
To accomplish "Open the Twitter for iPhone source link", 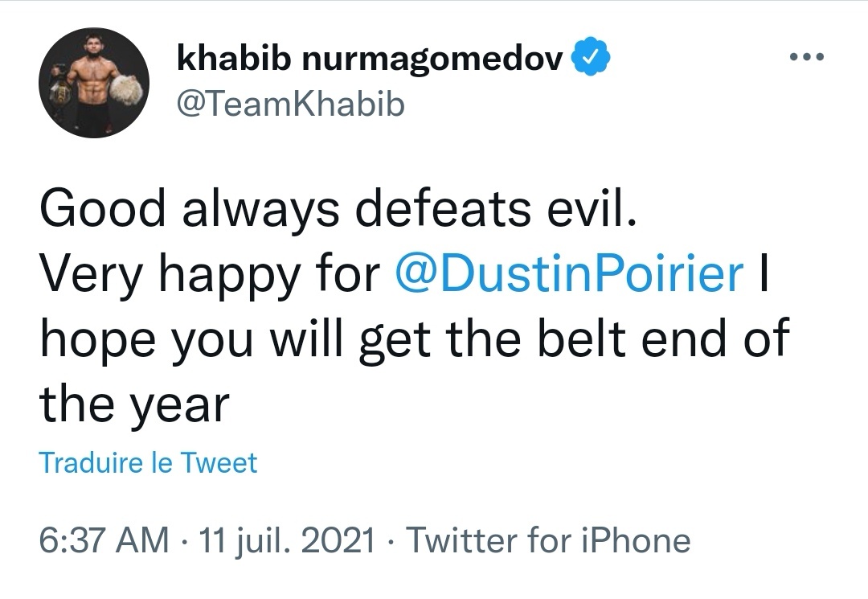I will 548,540.
